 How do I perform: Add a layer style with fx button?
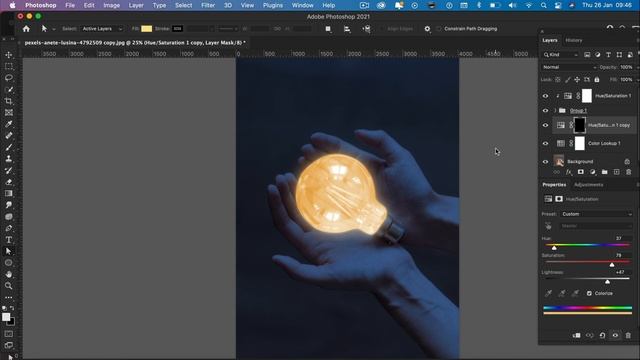pyautogui.click(x=569, y=172)
